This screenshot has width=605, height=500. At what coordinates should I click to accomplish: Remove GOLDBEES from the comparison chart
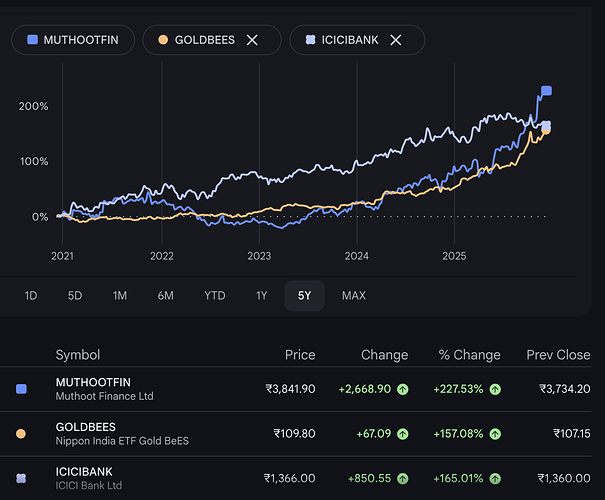[252, 40]
